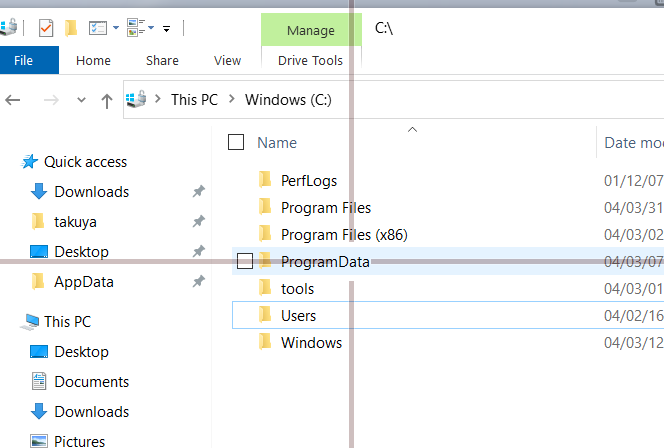This screenshot has width=664, height=448.
Task: Tick the select-all checkbox beside Name header
Action: point(236,142)
